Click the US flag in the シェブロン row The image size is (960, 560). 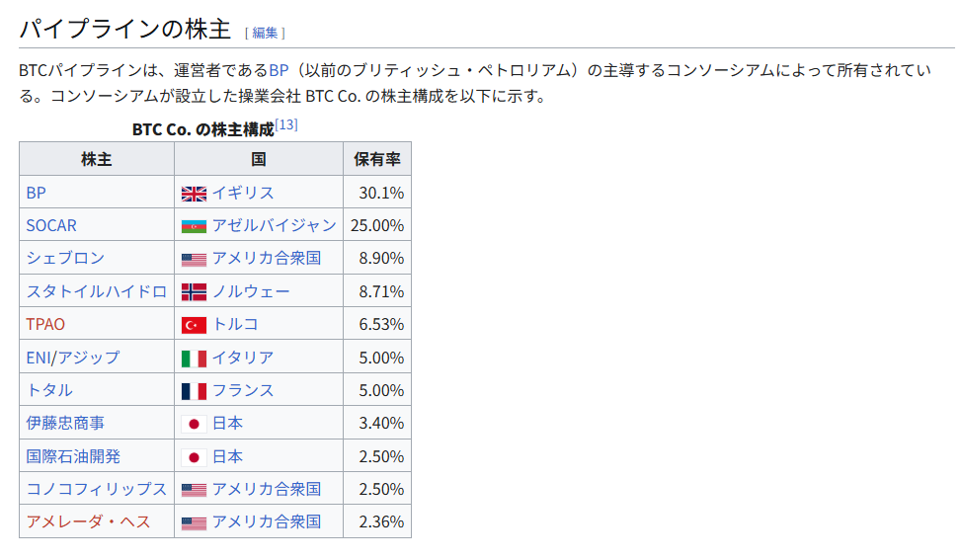[x=194, y=259]
